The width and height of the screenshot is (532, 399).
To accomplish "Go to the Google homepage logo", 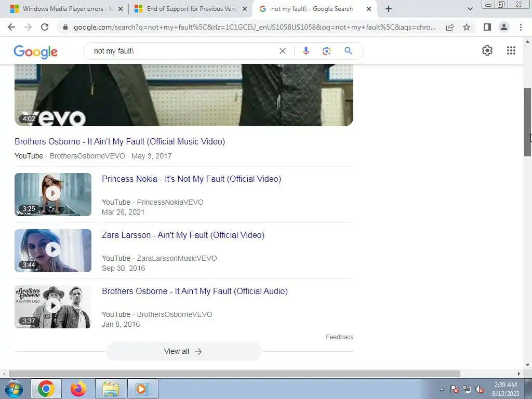I will (36, 52).
